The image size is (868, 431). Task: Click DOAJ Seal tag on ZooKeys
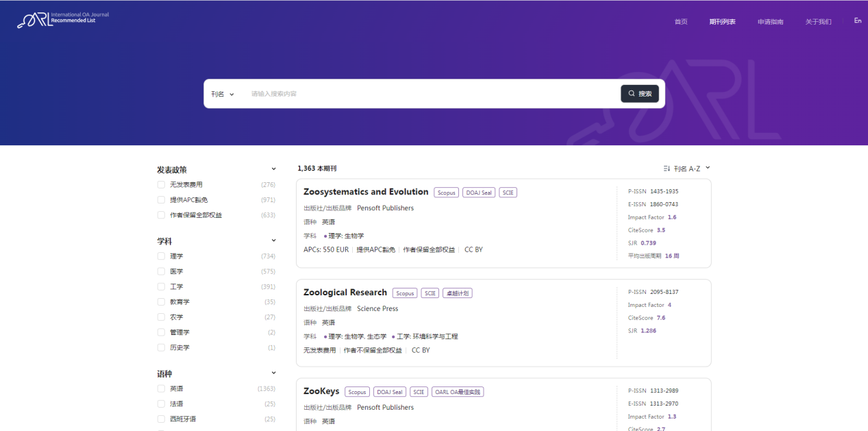(x=390, y=392)
